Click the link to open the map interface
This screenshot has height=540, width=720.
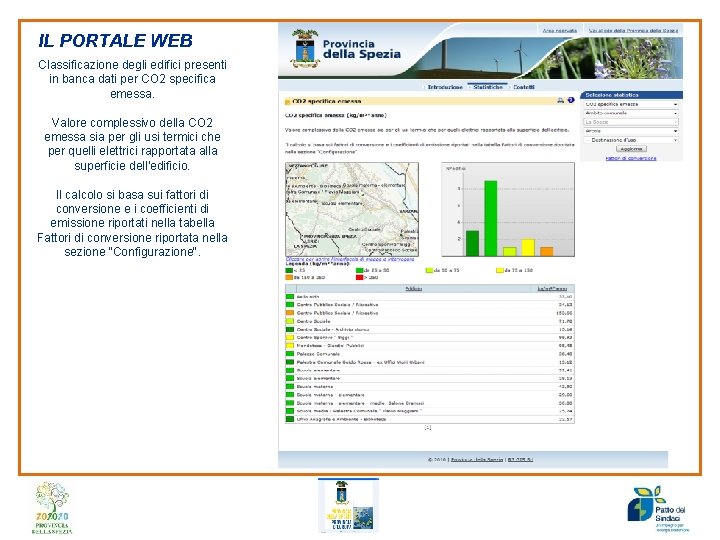tap(350, 259)
